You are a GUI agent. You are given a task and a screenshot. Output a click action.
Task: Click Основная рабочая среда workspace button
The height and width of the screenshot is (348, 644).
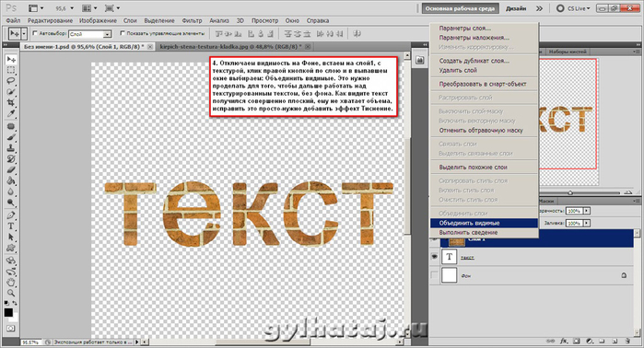point(460,8)
